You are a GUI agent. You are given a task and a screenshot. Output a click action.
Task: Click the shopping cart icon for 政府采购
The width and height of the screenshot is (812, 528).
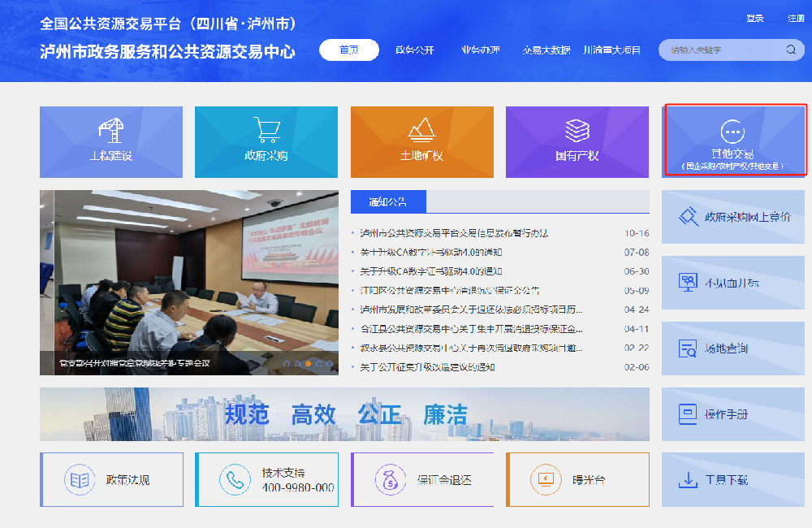click(x=266, y=130)
